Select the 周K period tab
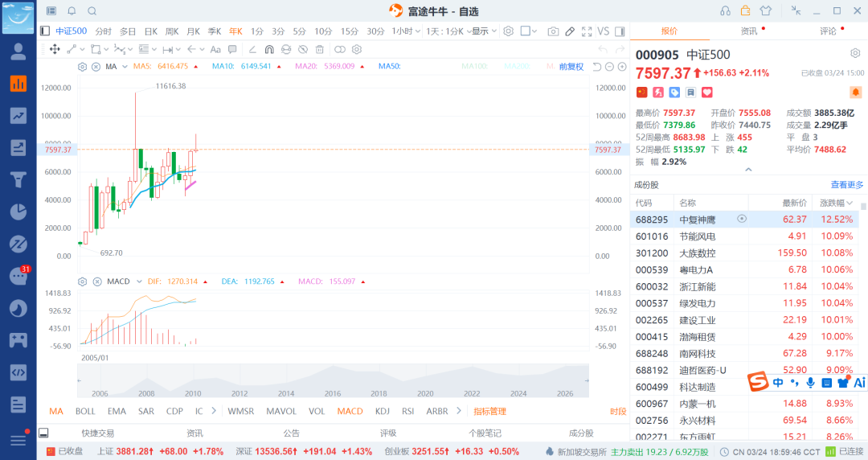 coord(172,31)
